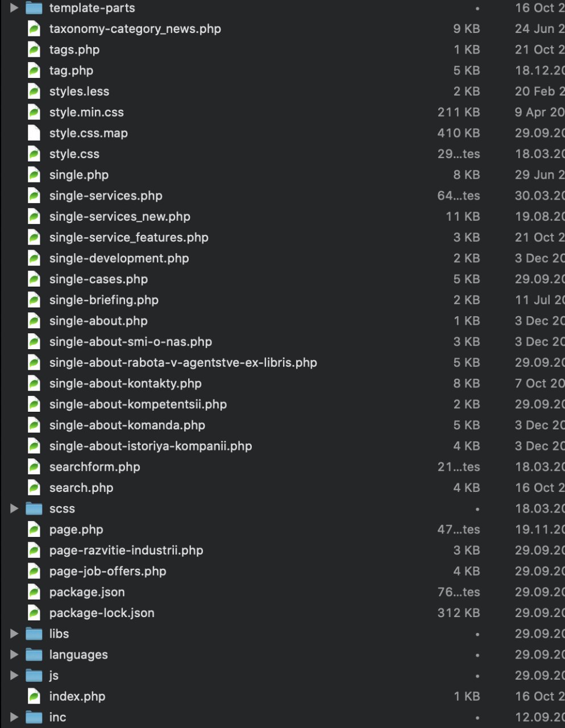
Task: Click the 9 KB size of taxonomy-category_news.php
Action: coord(467,29)
